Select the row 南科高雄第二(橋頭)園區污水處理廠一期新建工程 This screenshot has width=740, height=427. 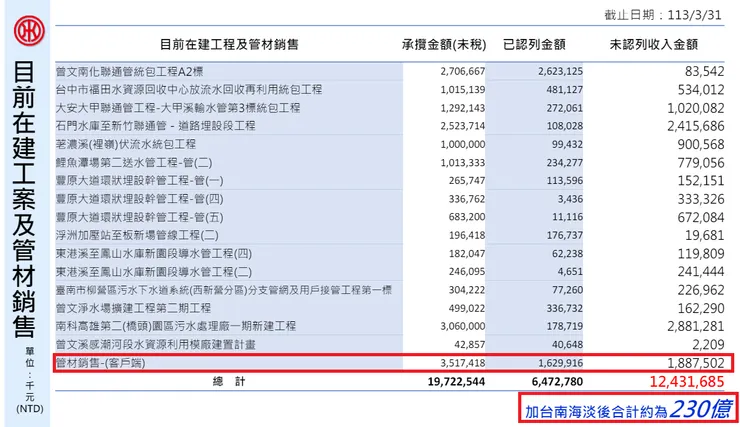tap(390, 326)
